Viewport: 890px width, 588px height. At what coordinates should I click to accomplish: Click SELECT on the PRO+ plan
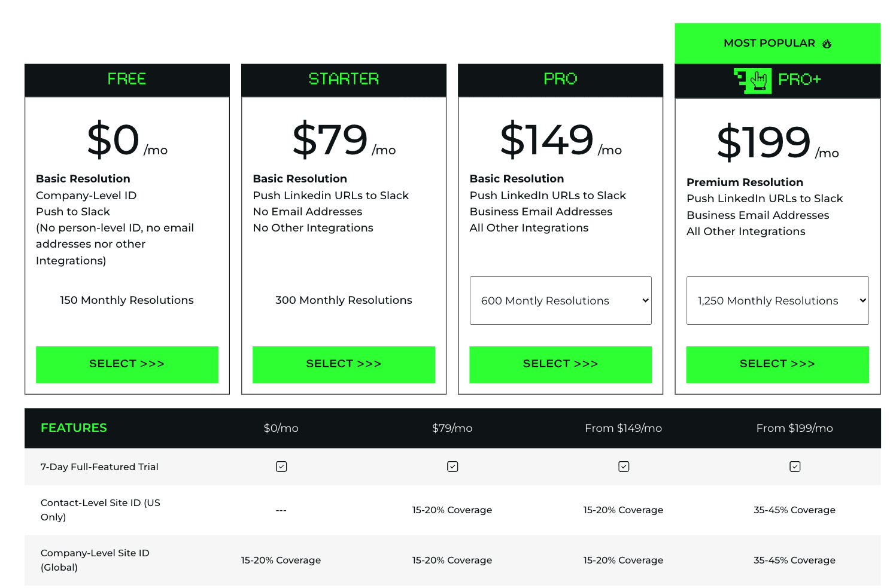[777, 364]
